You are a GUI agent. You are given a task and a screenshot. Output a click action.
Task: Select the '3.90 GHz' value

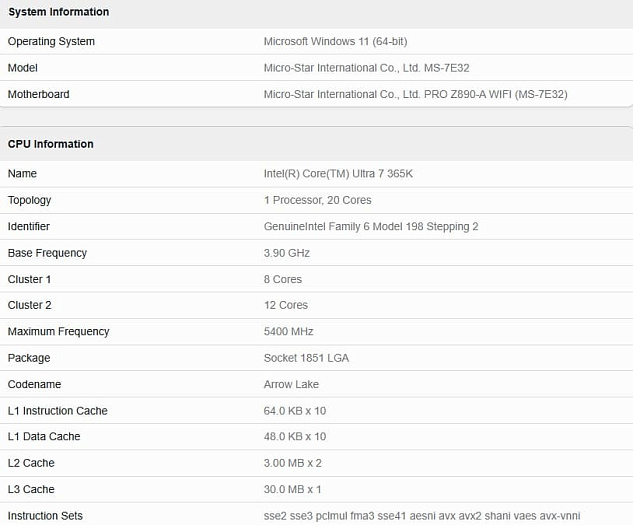tap(287, 253)
